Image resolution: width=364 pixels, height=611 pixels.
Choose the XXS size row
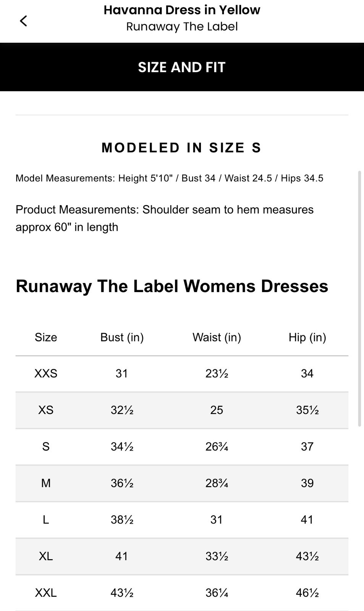tap(182, 373)
